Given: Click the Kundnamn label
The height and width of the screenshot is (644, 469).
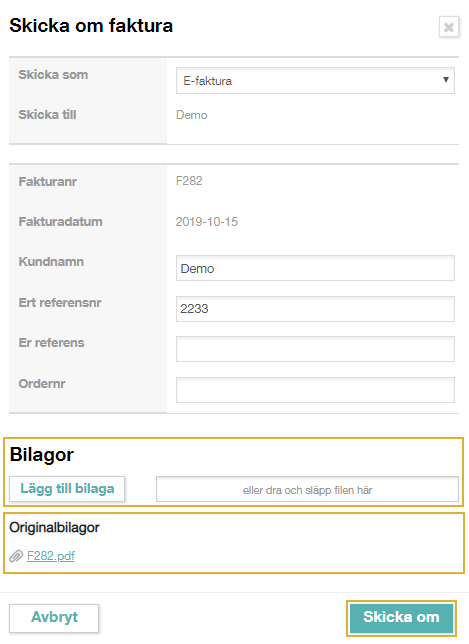Looking at the screenshot, I should 51,262.
